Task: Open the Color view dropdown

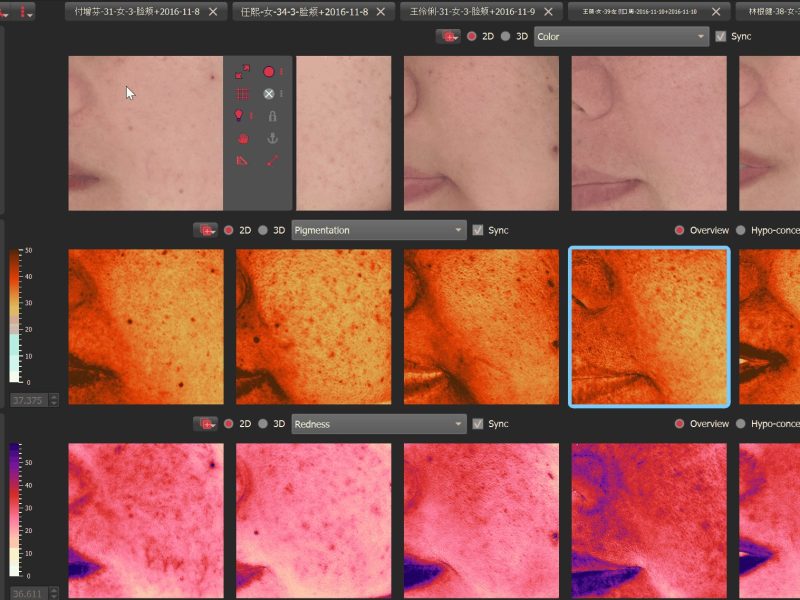Action: [x=620, y=36]
